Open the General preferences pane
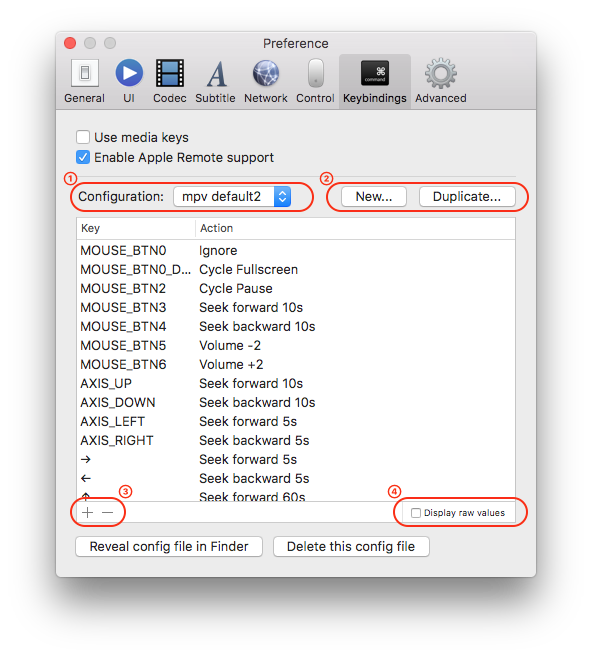 coord(84,81)
